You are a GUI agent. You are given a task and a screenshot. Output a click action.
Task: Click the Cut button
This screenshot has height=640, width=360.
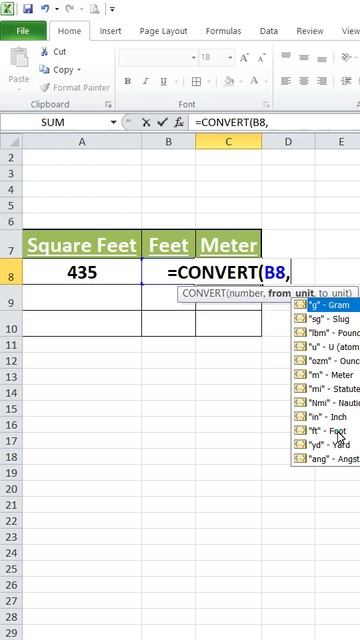pos(53,52)
